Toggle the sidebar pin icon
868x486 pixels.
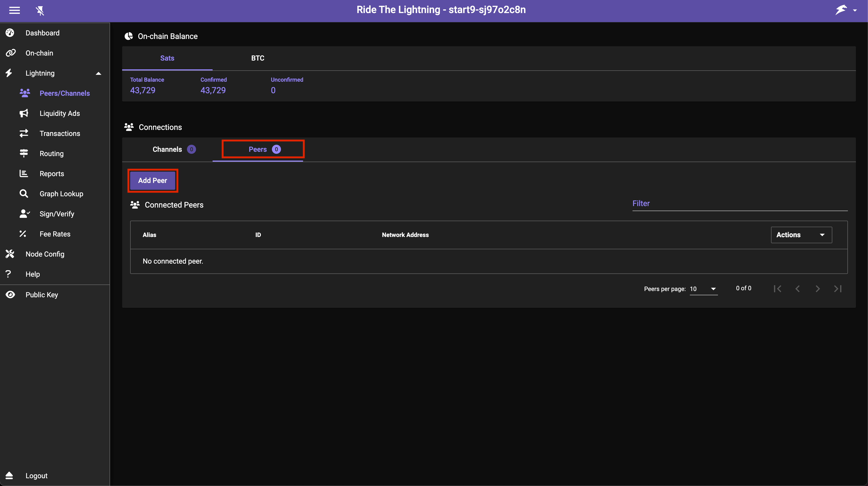tap(40, 11)
